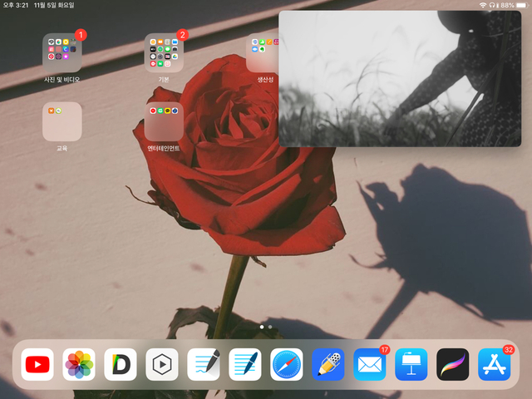Launch the Notability pencil app in dock
532x399 pixels.
pos(328,364)
